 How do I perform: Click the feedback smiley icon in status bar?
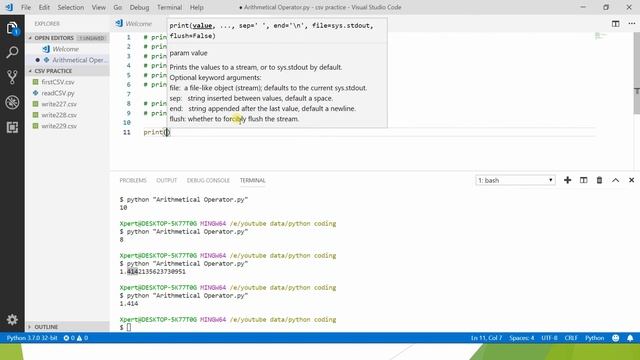click(x=616, y=338)
